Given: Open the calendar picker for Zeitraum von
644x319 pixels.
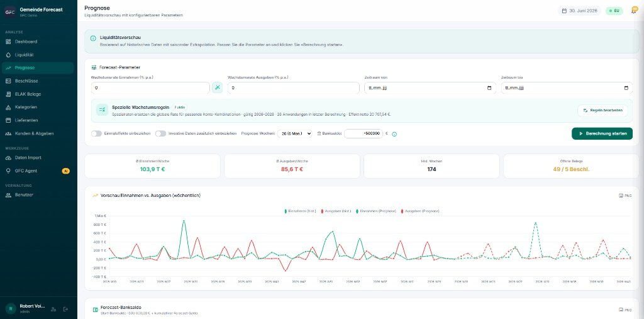Looking at the screenshot, I should [x=489, y=88].
